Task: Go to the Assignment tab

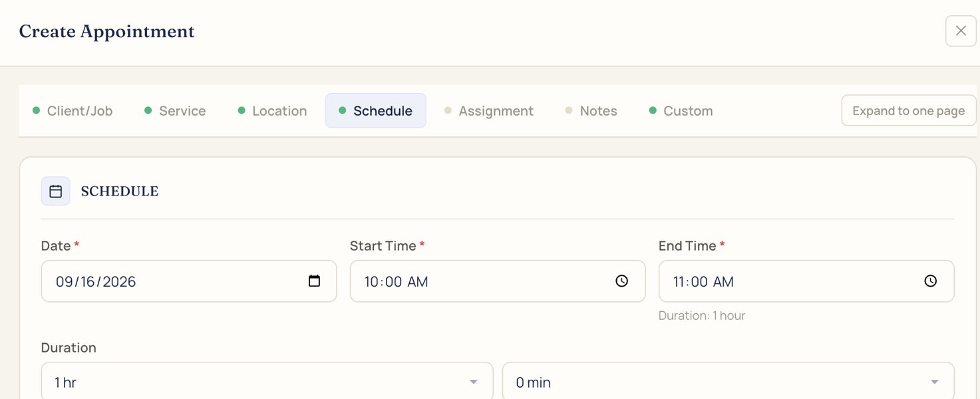Action: pyautogui.click(x=488, y=110)
